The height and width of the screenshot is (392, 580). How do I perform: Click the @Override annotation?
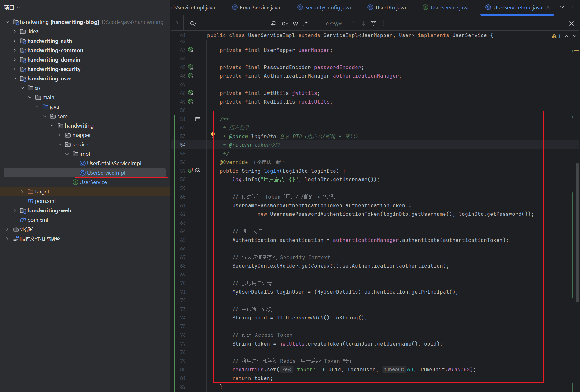234,162
